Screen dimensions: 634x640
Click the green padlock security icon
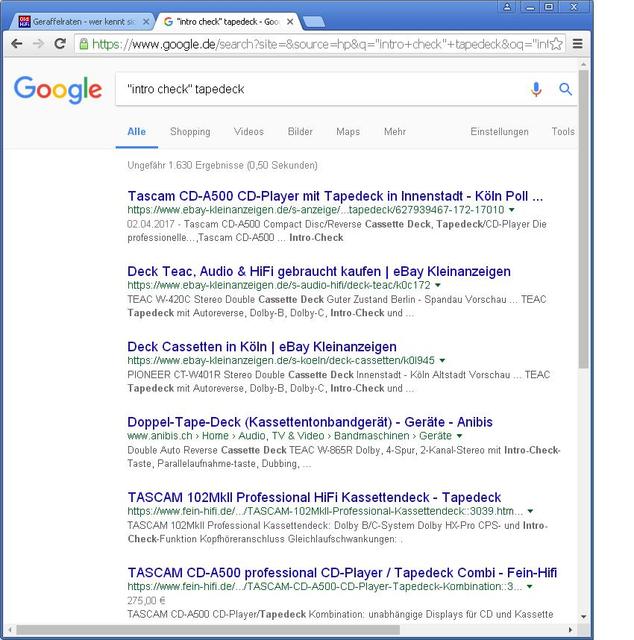(84, 44)
